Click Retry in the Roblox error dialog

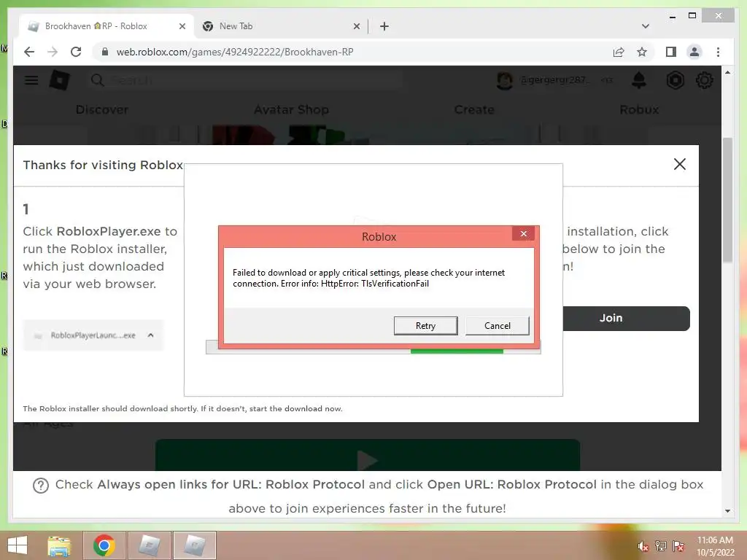(425, 326)
